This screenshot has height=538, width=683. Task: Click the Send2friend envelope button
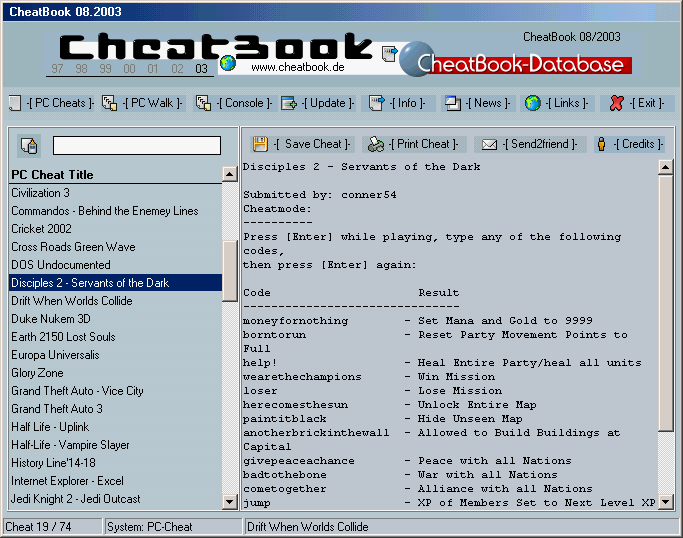(489, 144)
